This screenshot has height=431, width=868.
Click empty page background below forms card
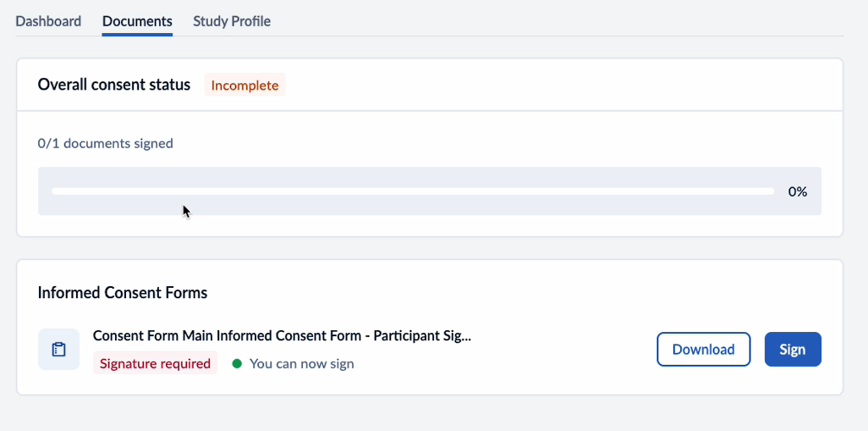(429, 413)
